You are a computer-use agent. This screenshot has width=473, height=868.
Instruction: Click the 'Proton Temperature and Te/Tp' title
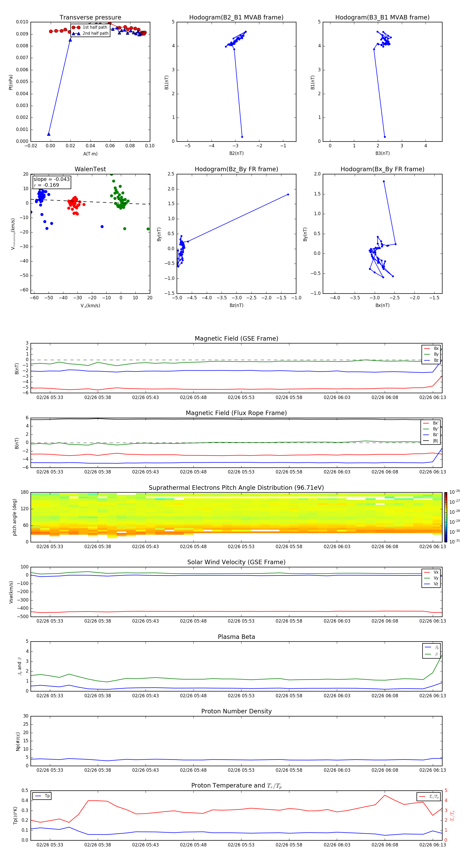tap(236, 786)
